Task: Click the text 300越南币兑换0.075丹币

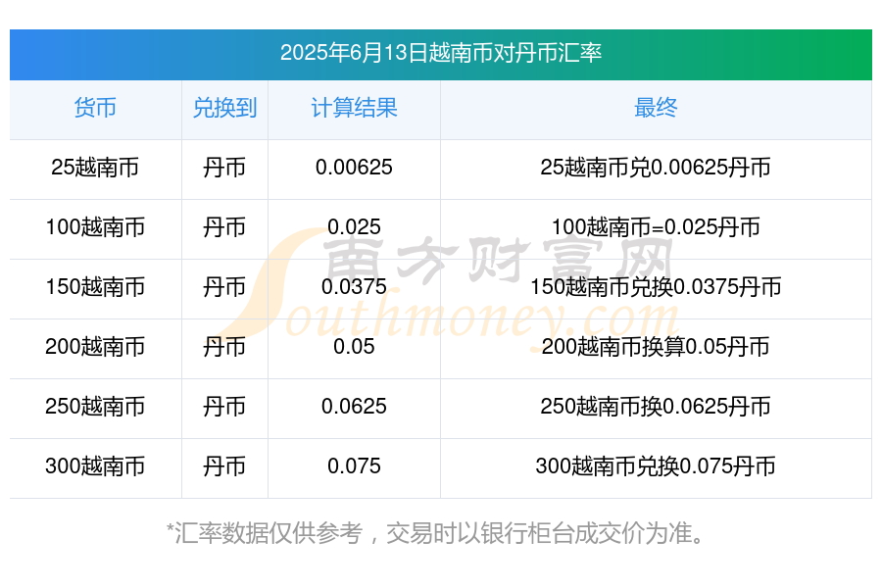Action: pyautogui.click(x=656, y=465)
